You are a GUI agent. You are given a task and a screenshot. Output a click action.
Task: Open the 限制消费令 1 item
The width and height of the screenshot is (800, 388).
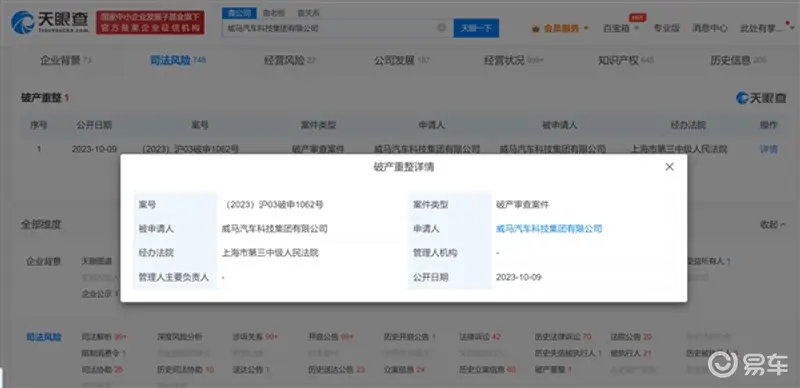(104, 353)
